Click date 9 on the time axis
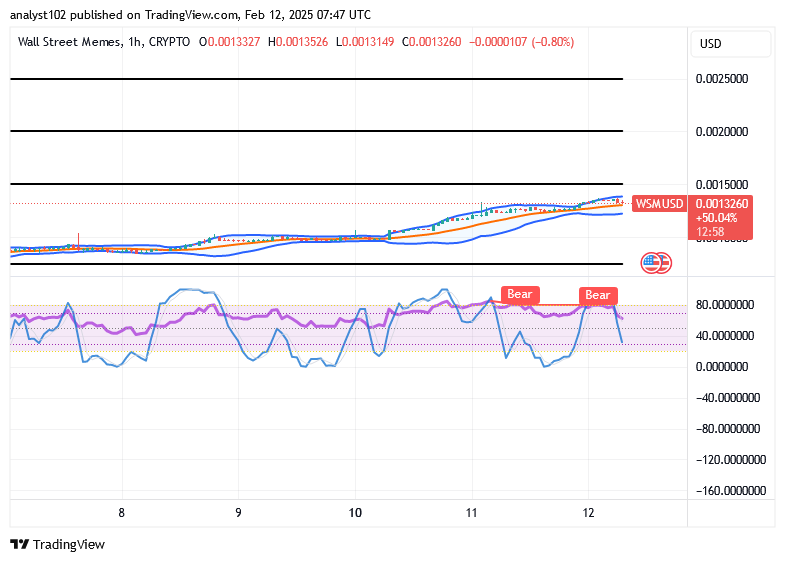 click(238, 513)
